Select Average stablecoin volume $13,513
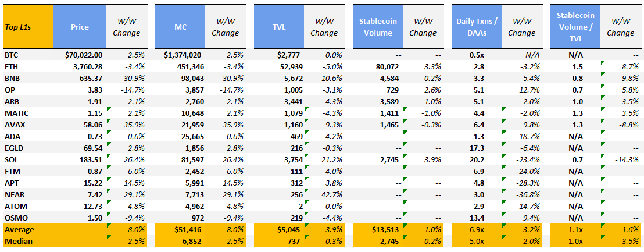This screenshot has height=252, width=644. [386, 229]
